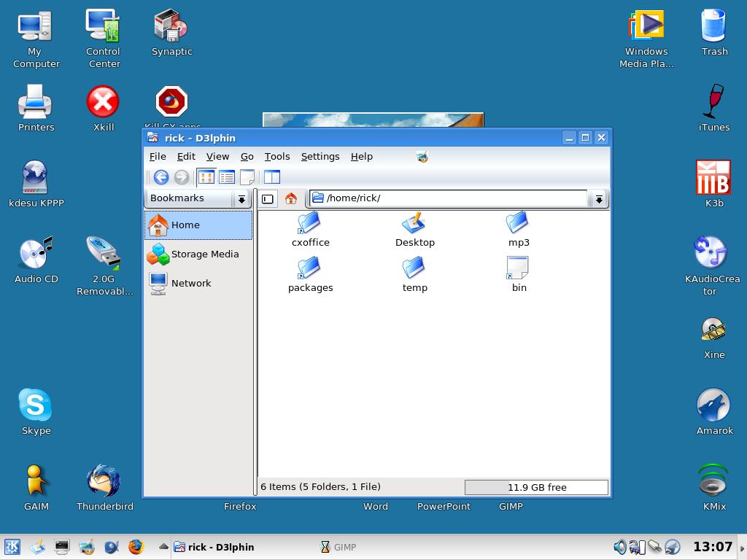Switch to details list view mode
Image resolution: width=747 pixels, height=560 pixels.
(x=227, y=177)
